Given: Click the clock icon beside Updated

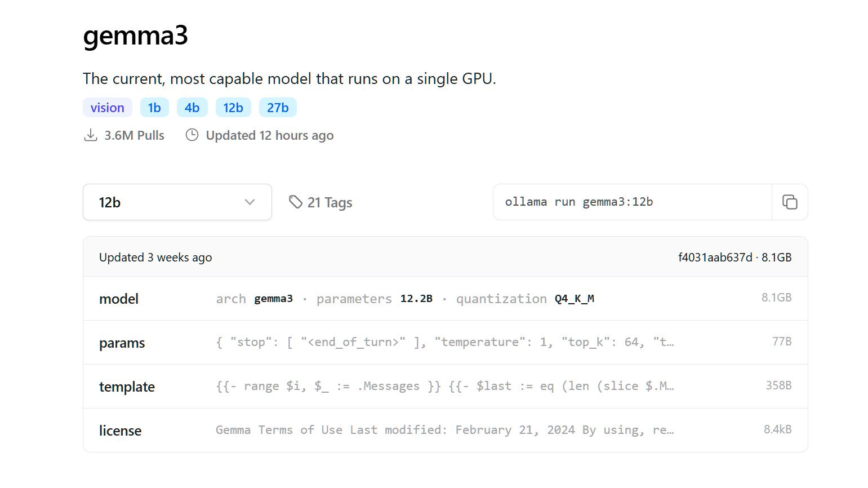Looking at the screenshot, I should pyautogui.click(x=192, y=135).
